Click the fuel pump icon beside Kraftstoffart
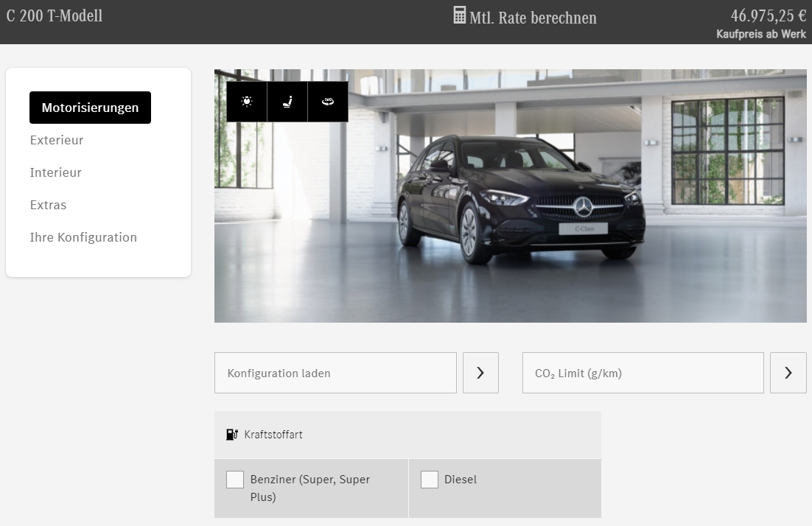Viewport: 812px width, 526px height. 232,435
